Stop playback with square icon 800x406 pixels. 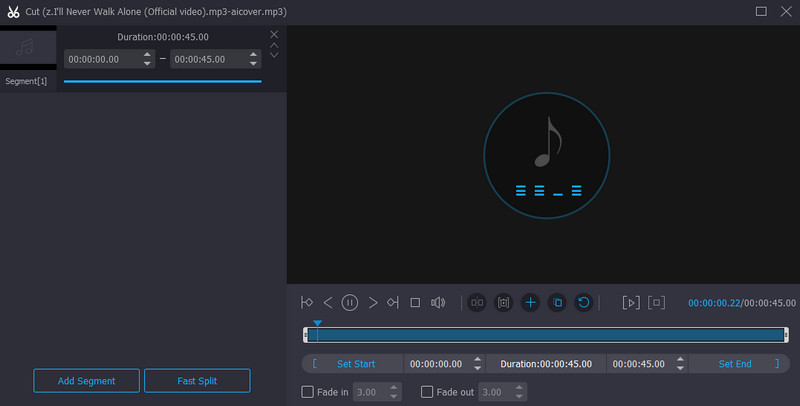click(x=415, y=302)
